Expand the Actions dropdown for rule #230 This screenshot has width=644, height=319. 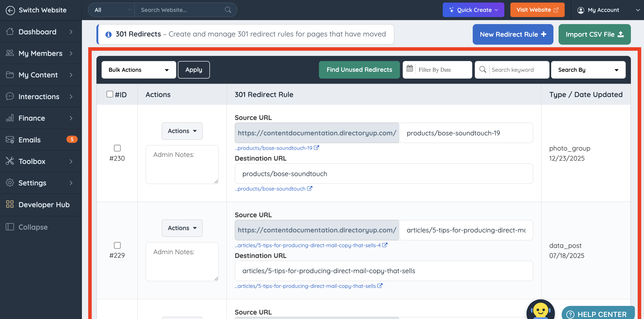(182, 131)
